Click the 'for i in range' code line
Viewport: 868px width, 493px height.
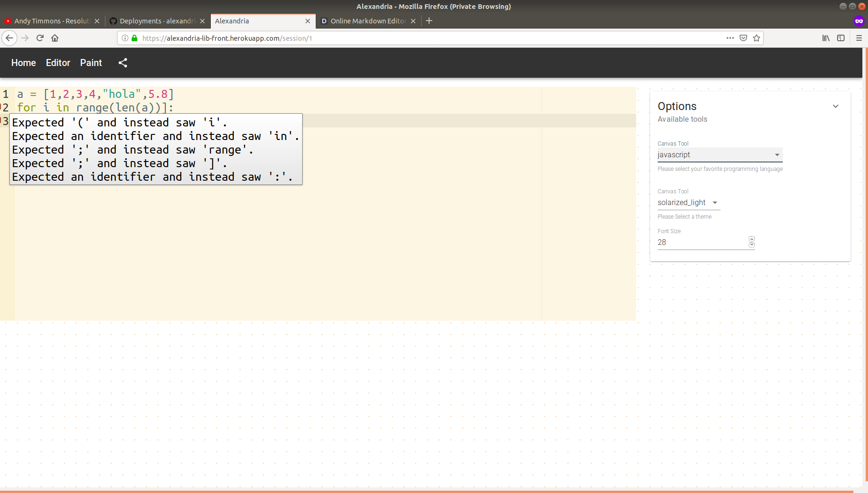pos(96,108)
